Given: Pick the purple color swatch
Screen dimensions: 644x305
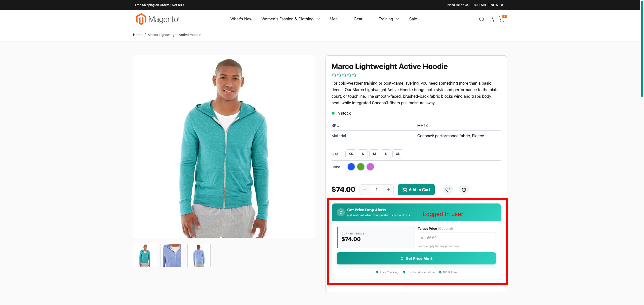Looking at the screenshot, I should (x=370, y=167).
